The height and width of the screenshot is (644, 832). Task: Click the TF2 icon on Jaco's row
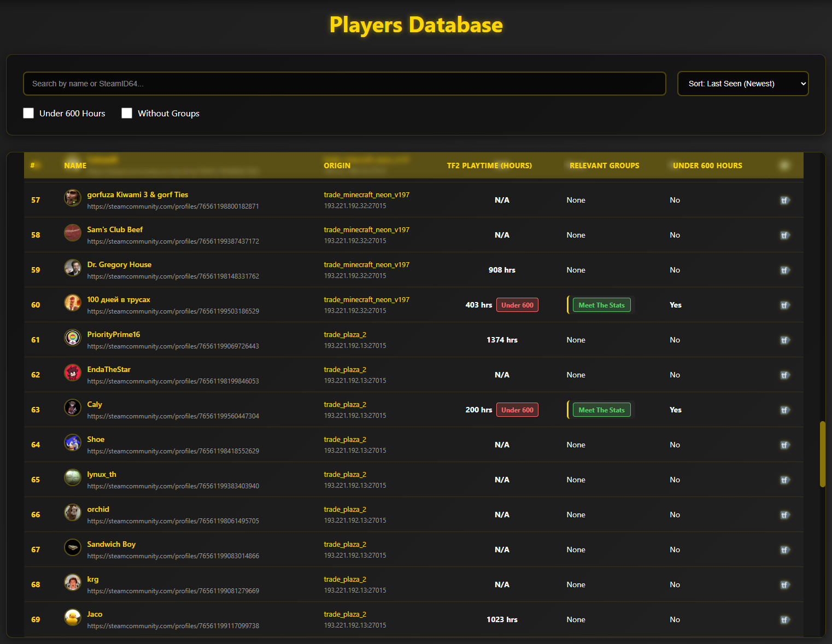(785, 619)
